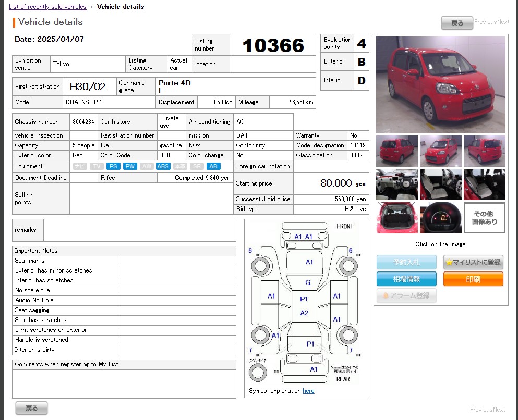Click the orange 印刷 print button
The image size is (518, 420).
point(473,279)
